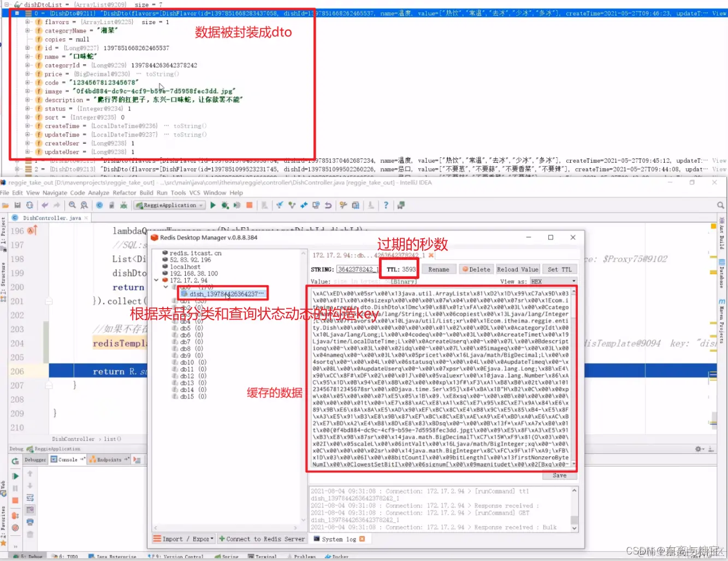Image resolution: width=728 pixels, height=561 pixels.
Task: Open the Navigate menu
Action: pyautogui.click(x=55, y=193)
